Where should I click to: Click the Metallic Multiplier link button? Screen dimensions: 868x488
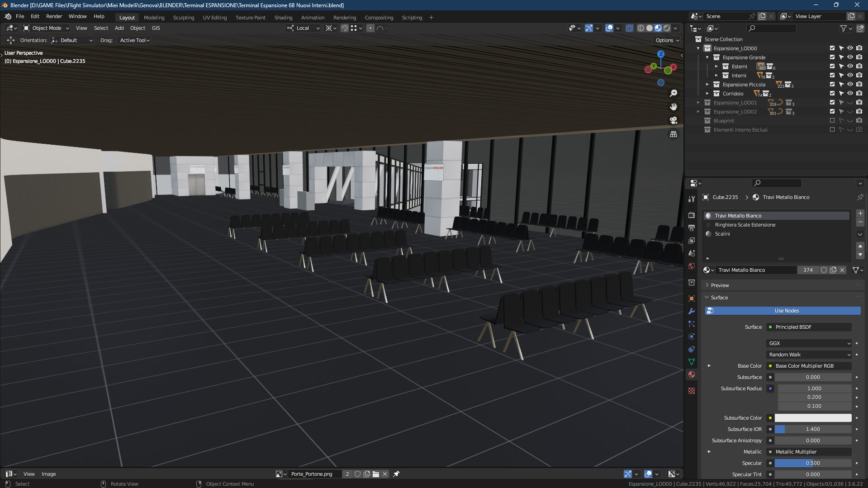click(x=809, y=452)
